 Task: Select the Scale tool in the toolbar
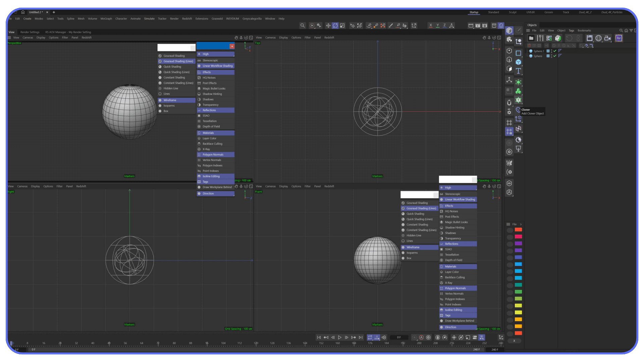click(x=342, y=25)
